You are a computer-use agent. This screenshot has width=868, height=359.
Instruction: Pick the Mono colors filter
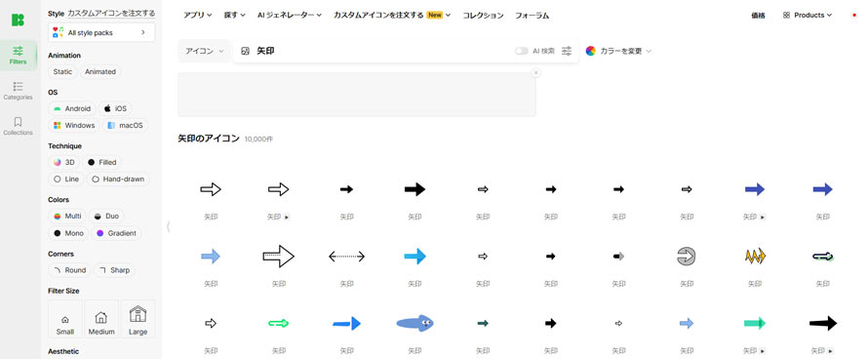(68, 233)
